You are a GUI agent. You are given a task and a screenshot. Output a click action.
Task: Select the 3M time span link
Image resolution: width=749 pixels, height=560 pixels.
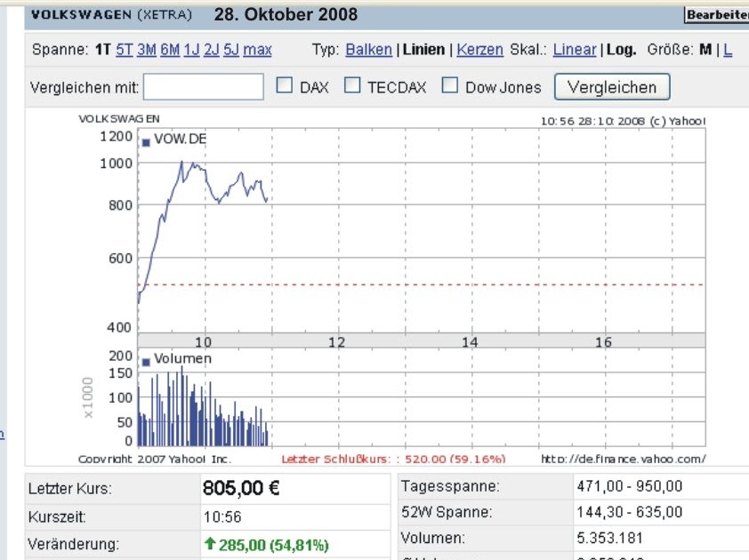tap(147, 49)
